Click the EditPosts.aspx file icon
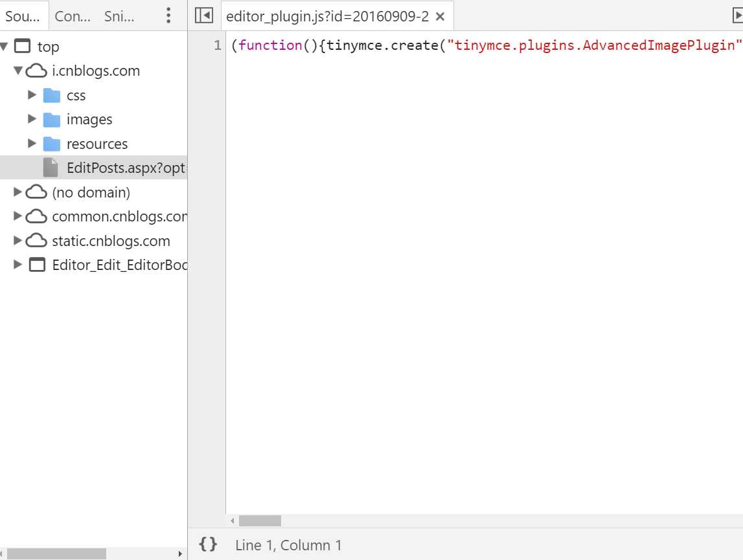The height and width of the screenshot is (560, 743). pyautogui.click(x=51, y=168)
